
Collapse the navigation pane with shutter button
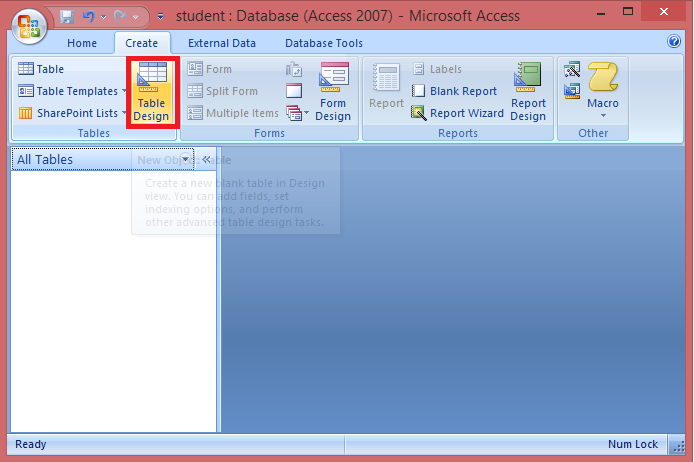pyautogui.click(x=207, y=159)
